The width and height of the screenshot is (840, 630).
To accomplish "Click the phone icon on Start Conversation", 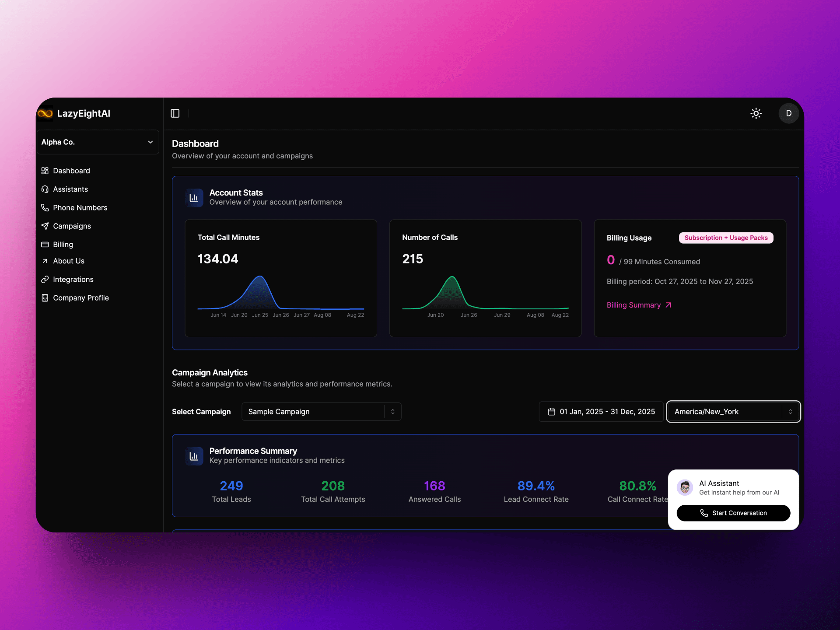I will point(704,513).
